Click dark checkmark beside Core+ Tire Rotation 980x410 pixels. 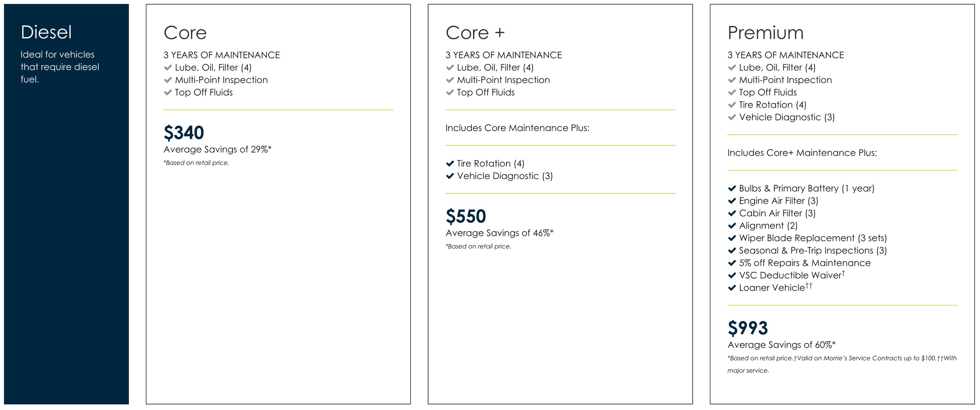coord(450,164)
